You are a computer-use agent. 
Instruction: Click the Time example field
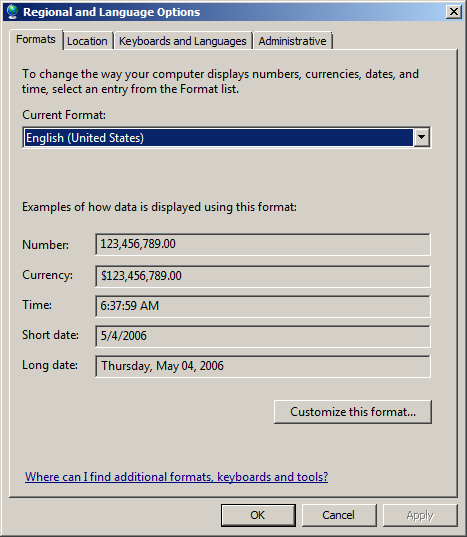coord(263,306)
